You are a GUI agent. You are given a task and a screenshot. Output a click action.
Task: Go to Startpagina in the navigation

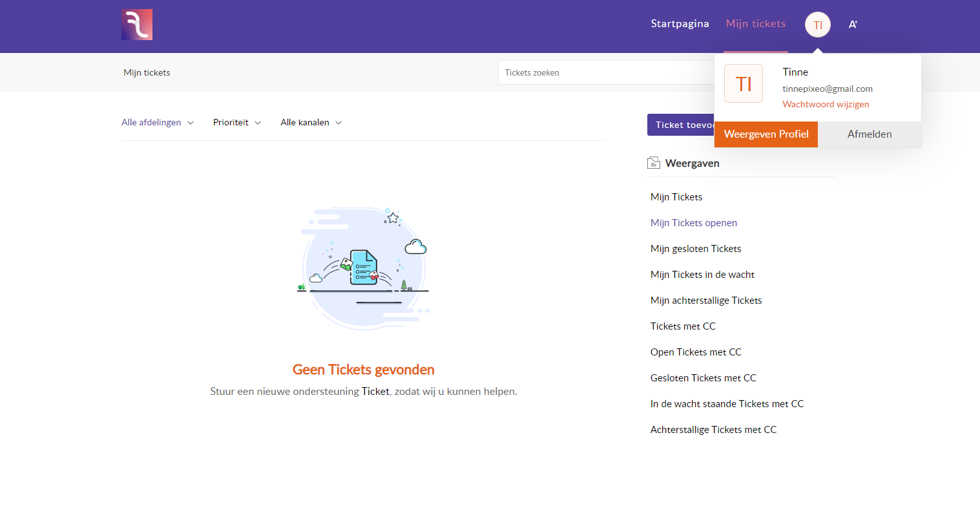680,24
